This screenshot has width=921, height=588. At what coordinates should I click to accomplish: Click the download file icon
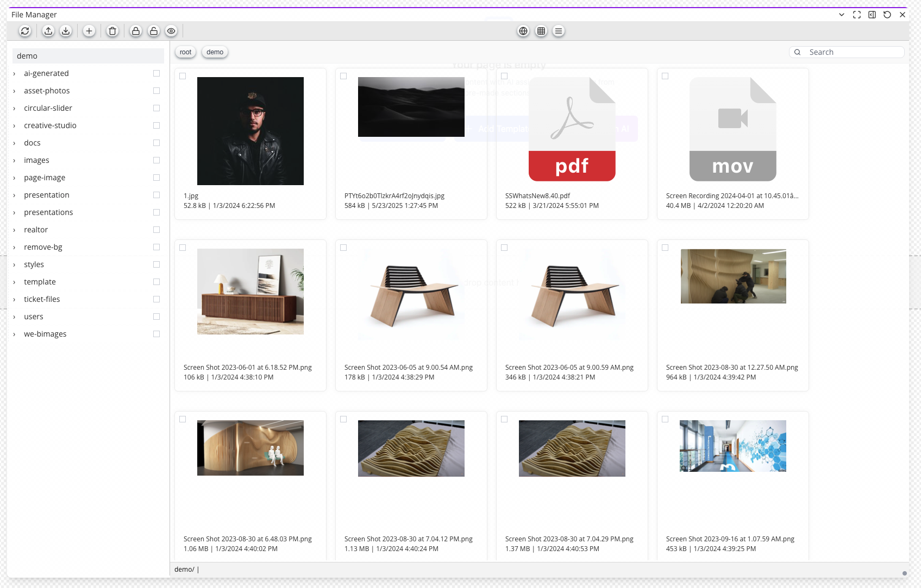66,31
